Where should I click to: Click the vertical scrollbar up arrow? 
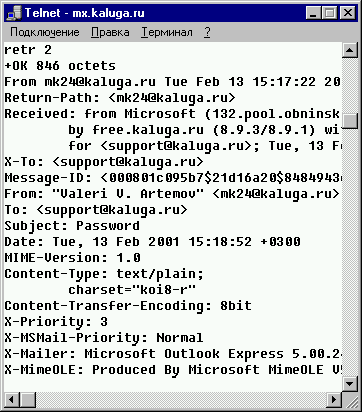click(x=349, y=51)
